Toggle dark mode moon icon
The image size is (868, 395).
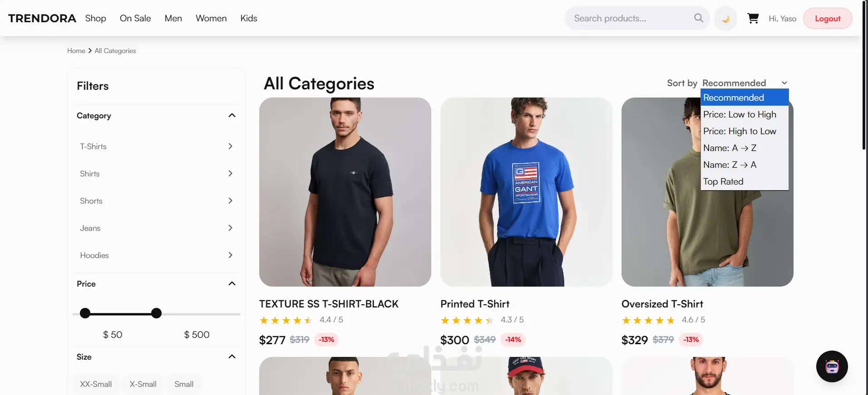point(725,19)
